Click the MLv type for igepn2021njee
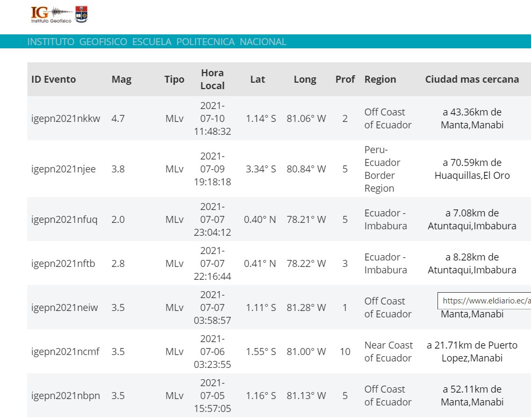531x420 pixels. pyautogui.click(x=175, y=169)
